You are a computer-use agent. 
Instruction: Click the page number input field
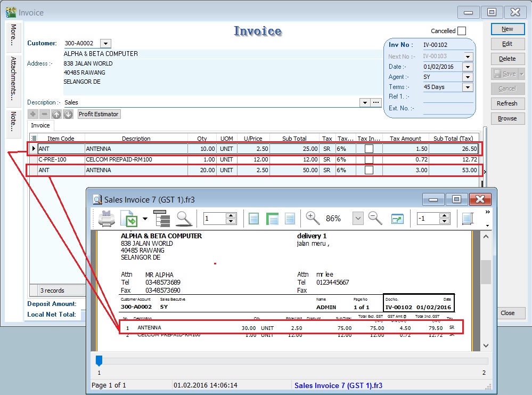[x=214, y=218]
